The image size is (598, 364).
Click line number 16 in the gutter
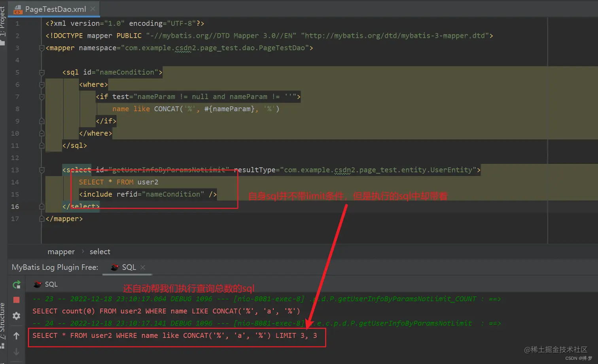pos(15,207)
